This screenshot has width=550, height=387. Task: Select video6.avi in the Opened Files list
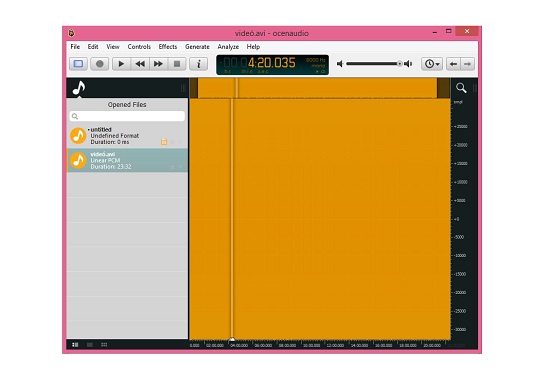127,160
